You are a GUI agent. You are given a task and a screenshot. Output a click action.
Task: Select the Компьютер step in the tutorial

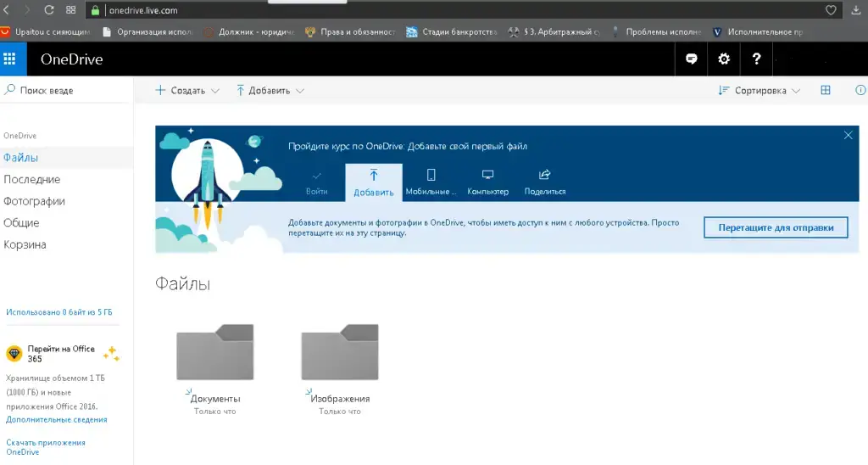pyautogui.click(x=487, y=182)
